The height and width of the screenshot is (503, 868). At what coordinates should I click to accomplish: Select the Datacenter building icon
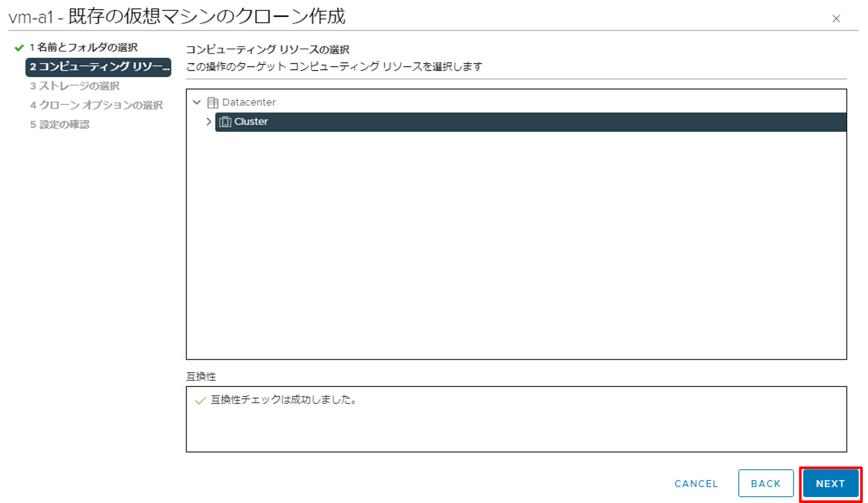click(213, 103)
